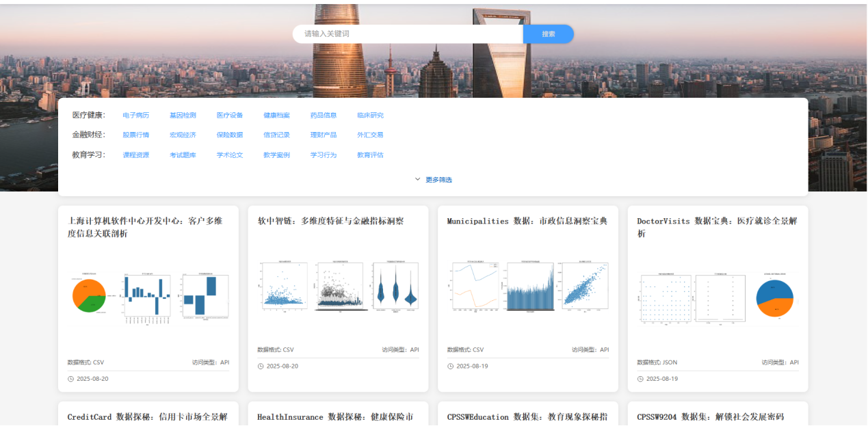Open the CPSSWEducation 数据集 card title
The image size is (868, 426).
[527, 416]
